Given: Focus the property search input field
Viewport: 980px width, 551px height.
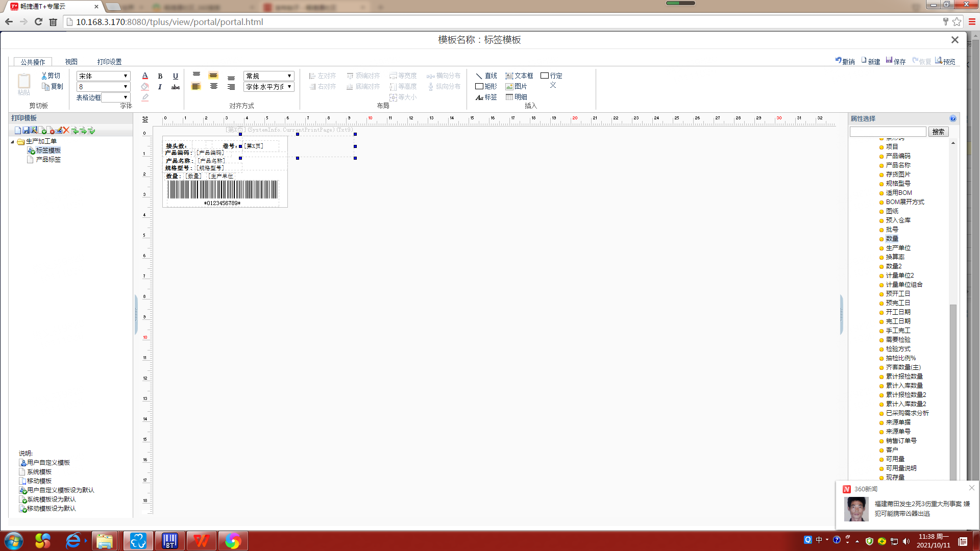Looking at the screenshot, I should click(888, 132).
